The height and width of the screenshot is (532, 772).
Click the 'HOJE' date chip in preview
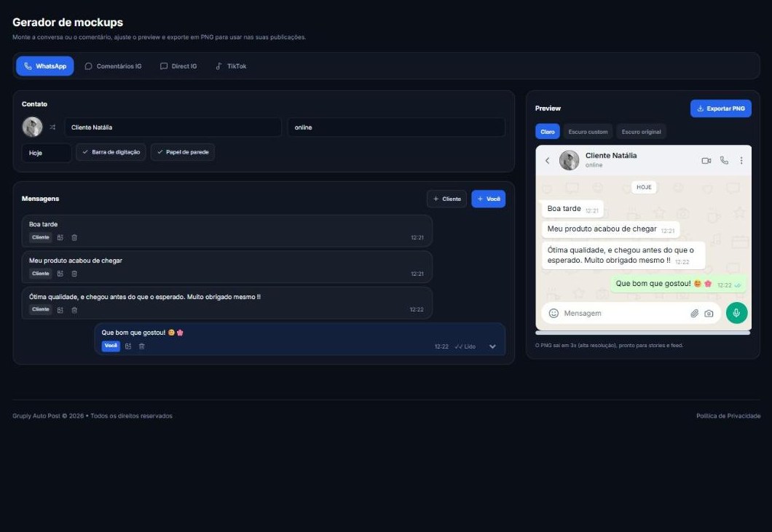tap(644, 187)
